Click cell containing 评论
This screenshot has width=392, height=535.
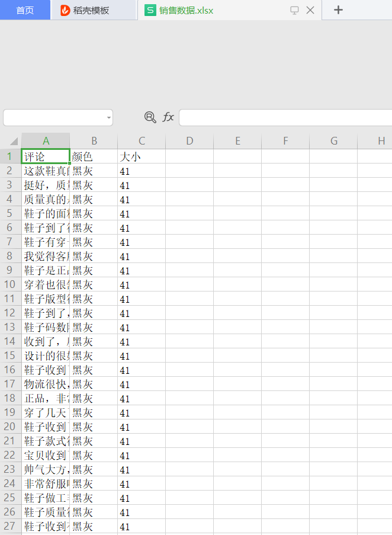tap(46, 156)
